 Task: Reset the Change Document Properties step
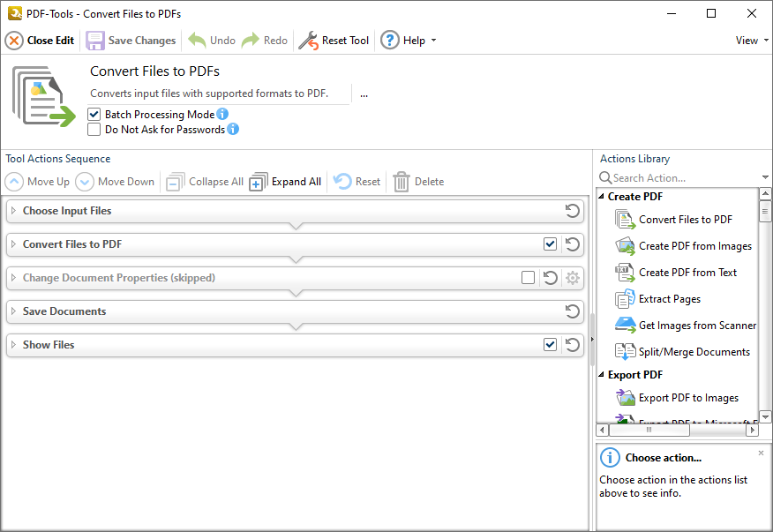click(550, 278)
